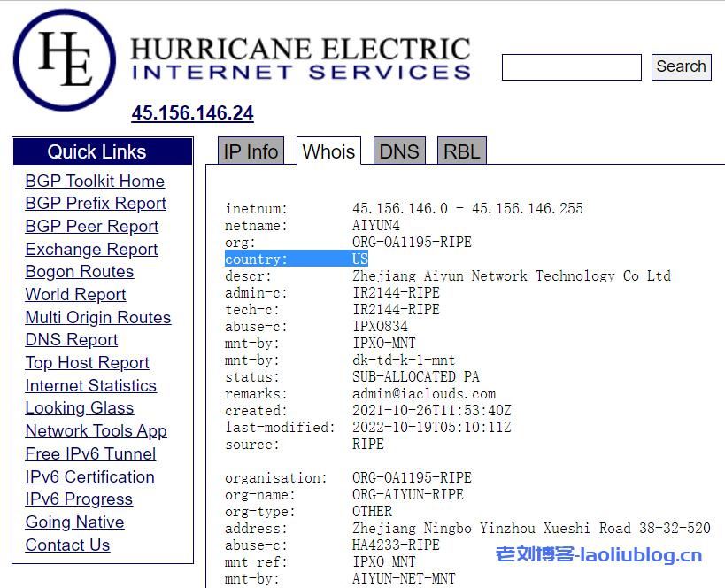Open the BGP Peer Report link
Image resolution: width=725 pixels, height=588 pixels.
pyautogui.click(x=92, y=227)
